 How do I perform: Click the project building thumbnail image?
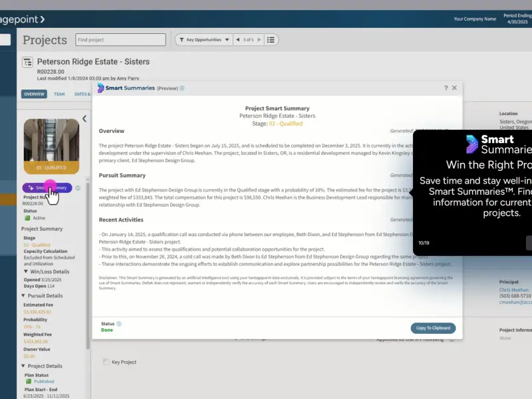point(51,146)
